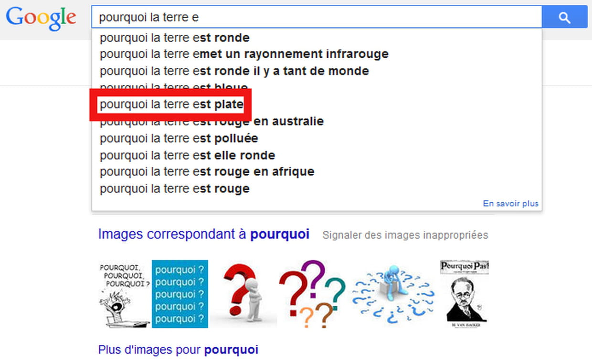Click "Signaler des images inappropriées"

(x=405, y=235)
